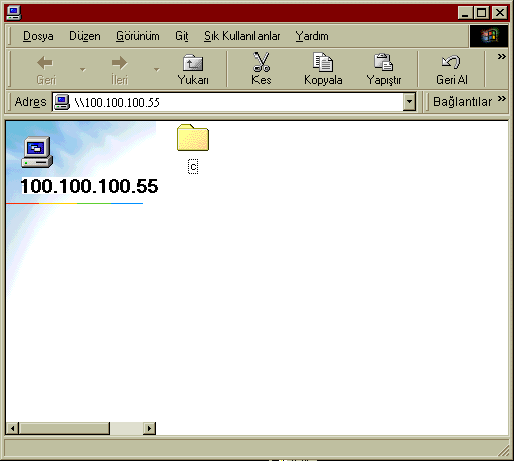
Task: Open the Git menu
Action: [x=182, y=36]
